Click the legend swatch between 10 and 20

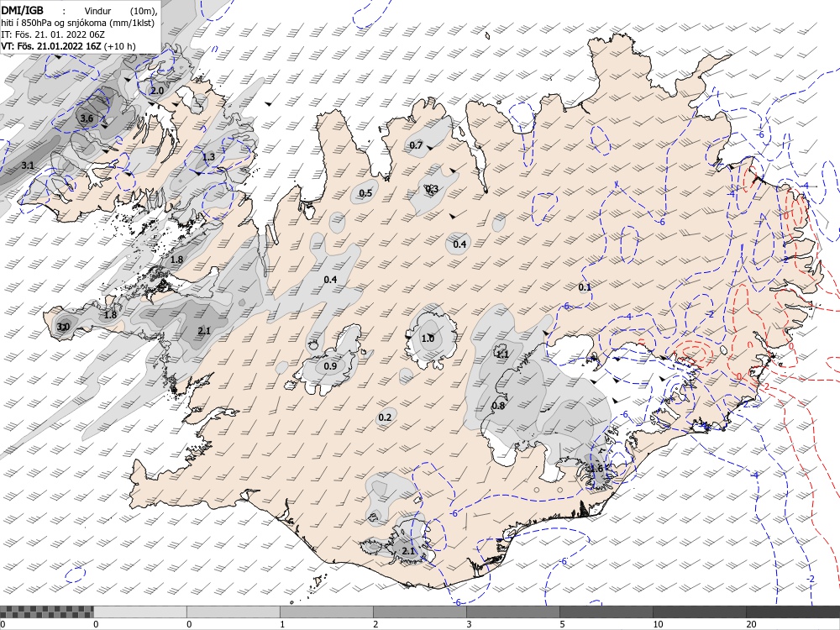coord(699,612)
